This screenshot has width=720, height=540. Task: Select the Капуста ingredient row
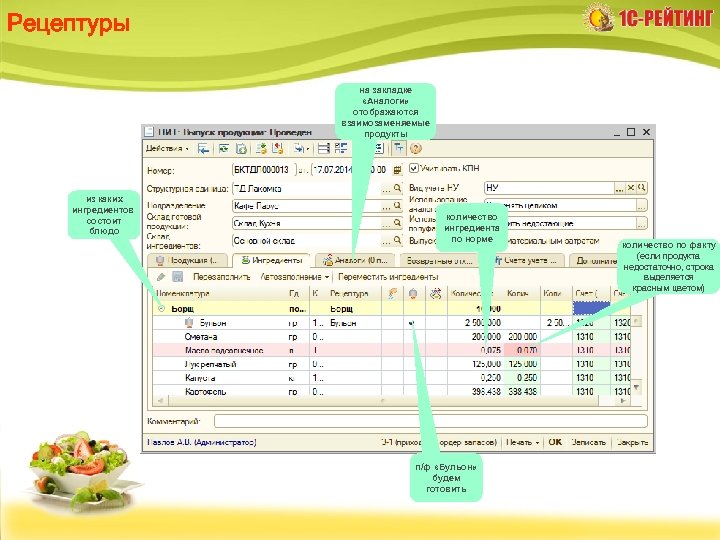pos(391,378)
